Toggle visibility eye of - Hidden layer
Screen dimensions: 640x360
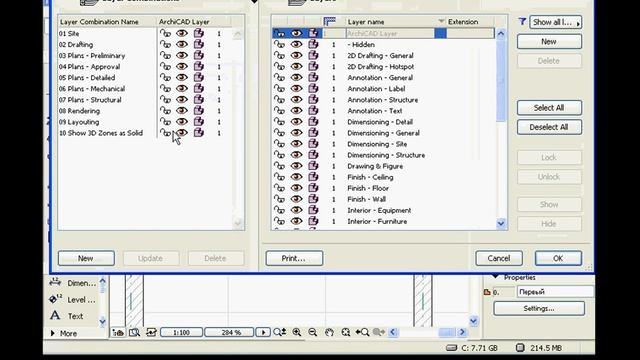coord(296,44)
